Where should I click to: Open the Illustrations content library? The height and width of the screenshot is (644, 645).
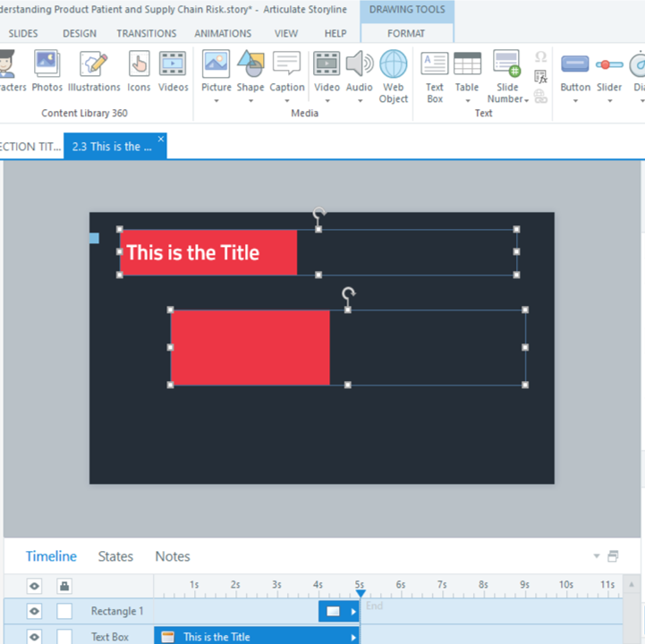pos(94,71)
